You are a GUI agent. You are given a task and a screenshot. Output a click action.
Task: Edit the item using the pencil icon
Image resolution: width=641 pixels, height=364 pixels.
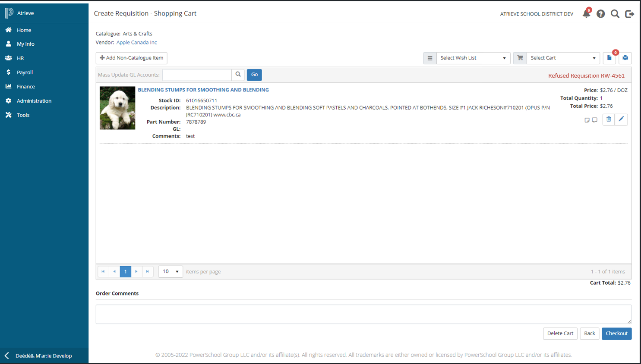(621, 119)
